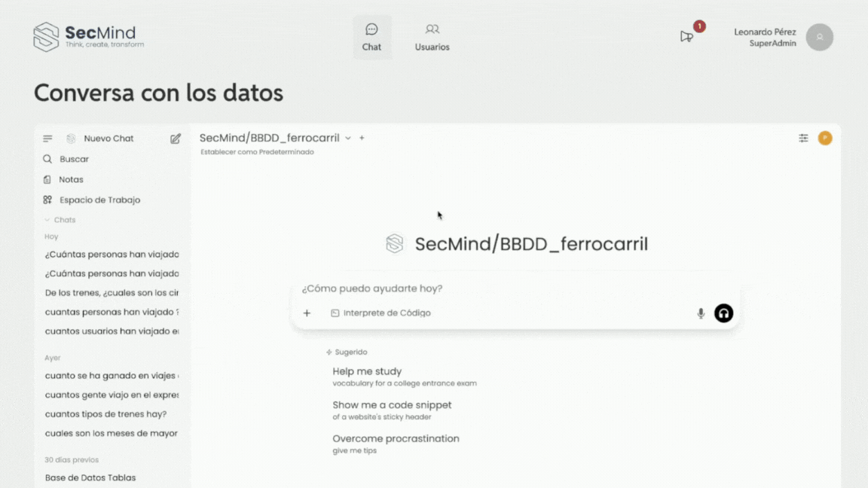Switch to the Usuarios tab
Image resolution: width=868 pixels, height=488 pixels.
click(432, 37)
